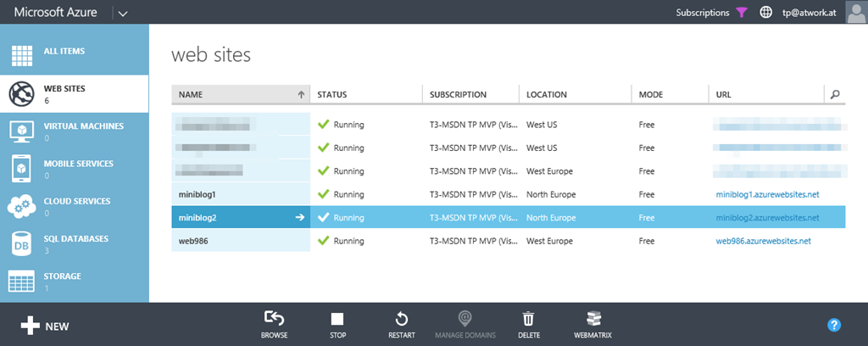Open the miniblog1.azurewebsites.net link
The image size is (868, 346).
767,195
